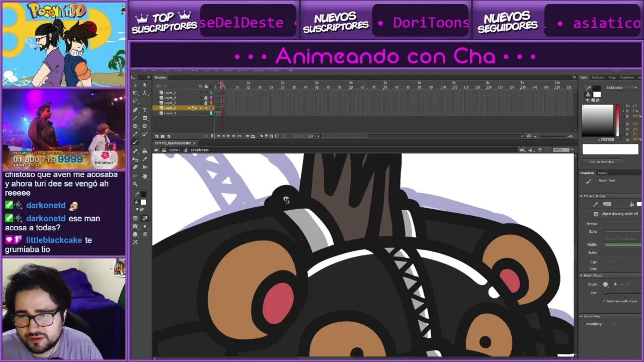Activate the Brush tool in toolbar
Screen dimensions: 644x362
point(135,142)
